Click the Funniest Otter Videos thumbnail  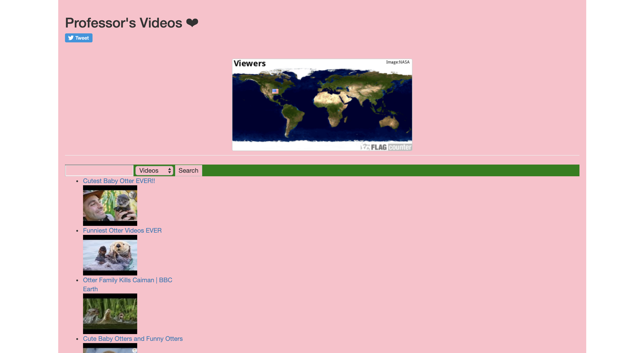pos(110,255)
